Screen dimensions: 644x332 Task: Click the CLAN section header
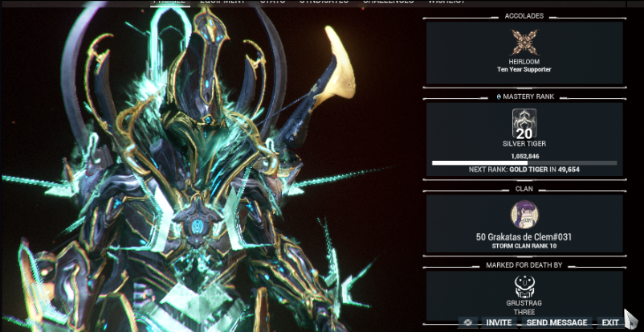(x=524, y=189)
